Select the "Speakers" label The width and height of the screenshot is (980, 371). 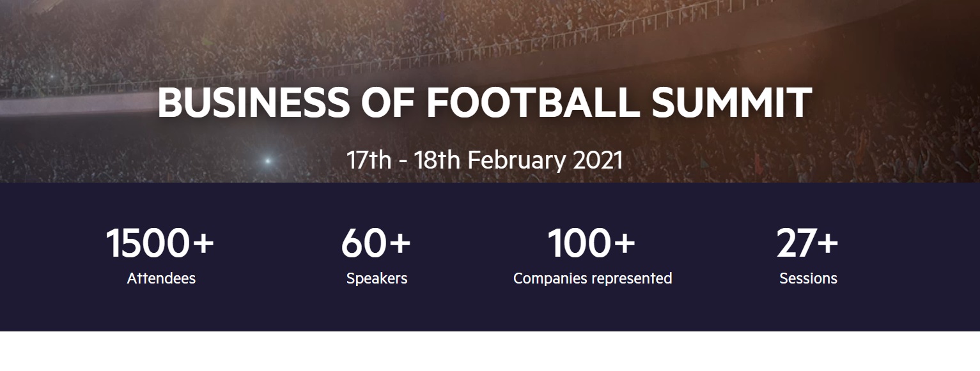377,278
